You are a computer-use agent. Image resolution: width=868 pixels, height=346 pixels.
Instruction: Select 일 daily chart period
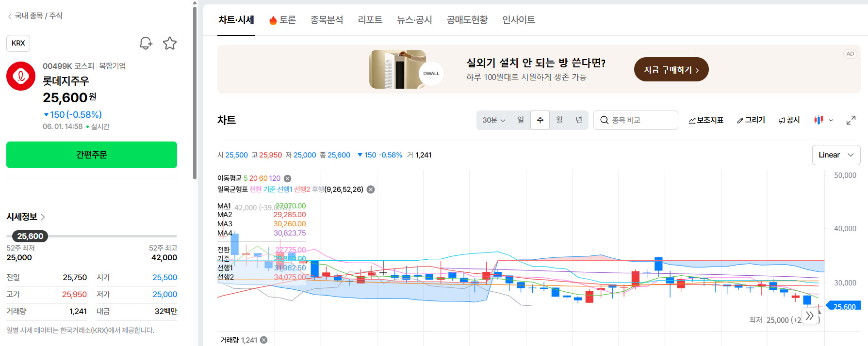coord(521,120)
